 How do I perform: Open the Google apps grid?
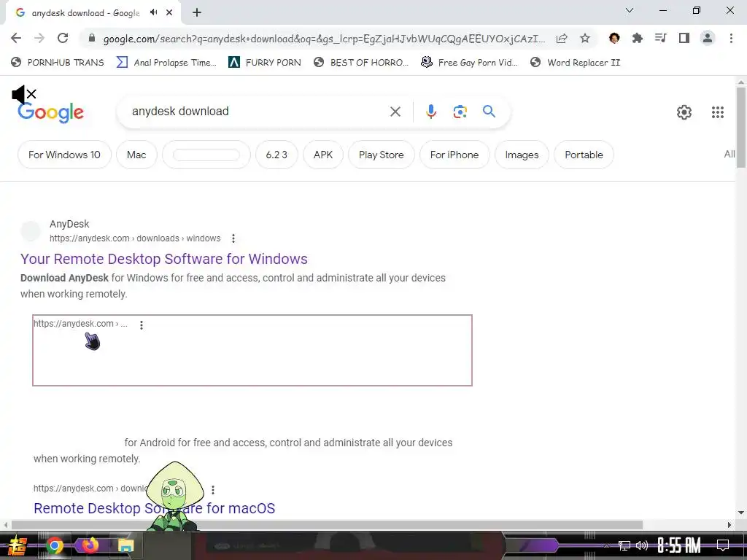718,112
